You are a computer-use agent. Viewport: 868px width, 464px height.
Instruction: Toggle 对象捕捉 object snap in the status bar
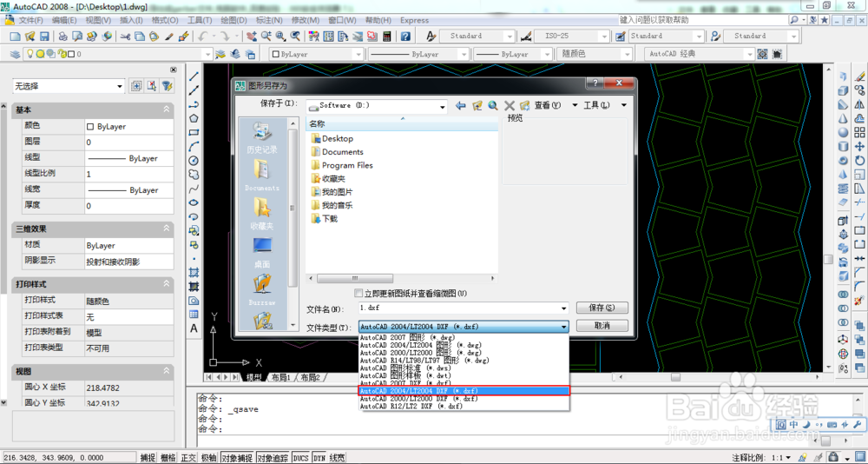tap(237, 458)
